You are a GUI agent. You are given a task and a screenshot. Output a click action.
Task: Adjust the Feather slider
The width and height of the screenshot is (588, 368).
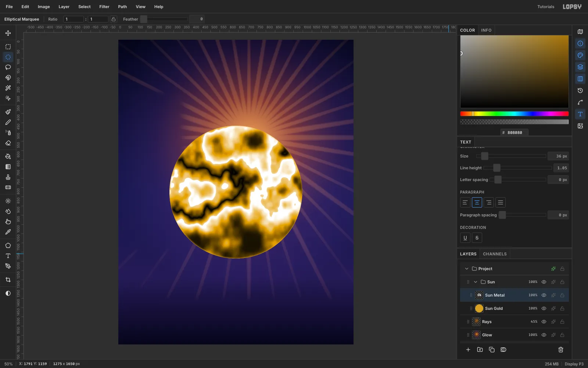coord(164,19)
